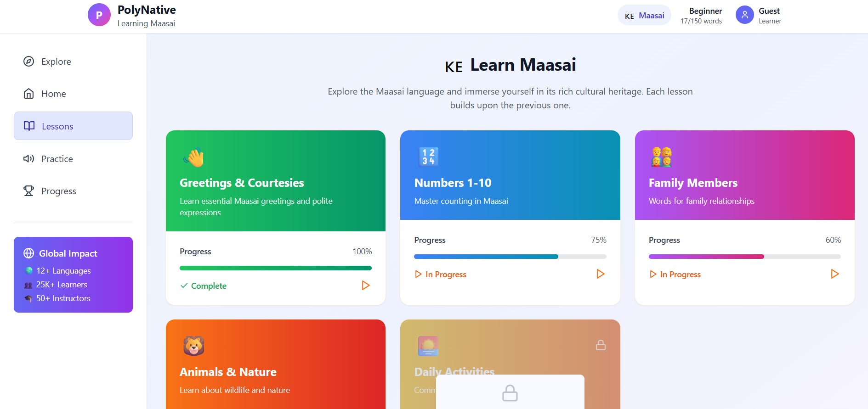
Task: Click the graduation cap beside 50+ Instructors
Action: click(x=28, y=298)
